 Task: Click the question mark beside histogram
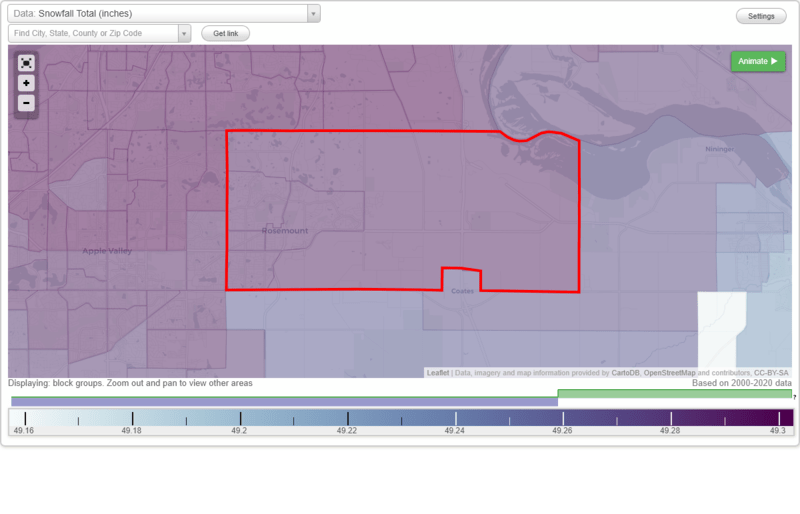tap(794, 397)
